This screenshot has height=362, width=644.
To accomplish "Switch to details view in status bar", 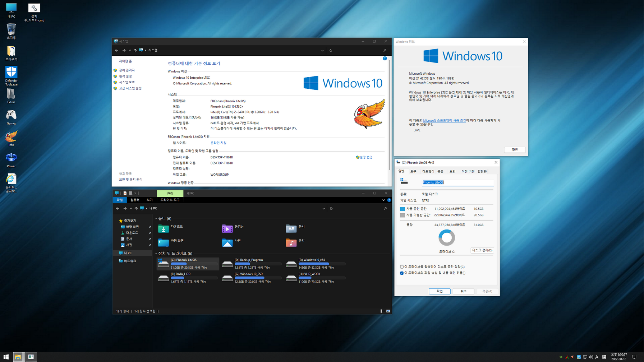I will pos(382,311).
